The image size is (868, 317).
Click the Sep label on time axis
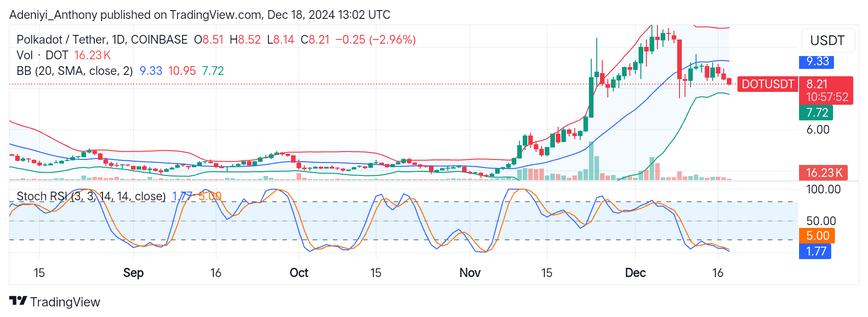(133, 273)
